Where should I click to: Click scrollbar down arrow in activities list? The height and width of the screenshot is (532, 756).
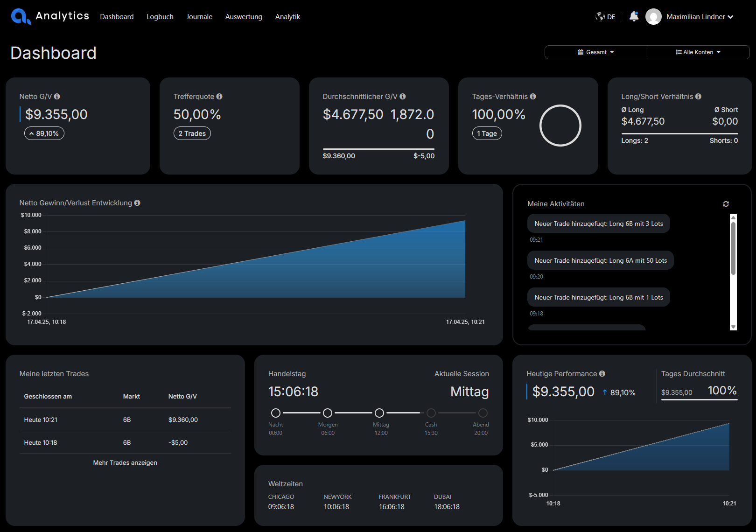(733, 327)
